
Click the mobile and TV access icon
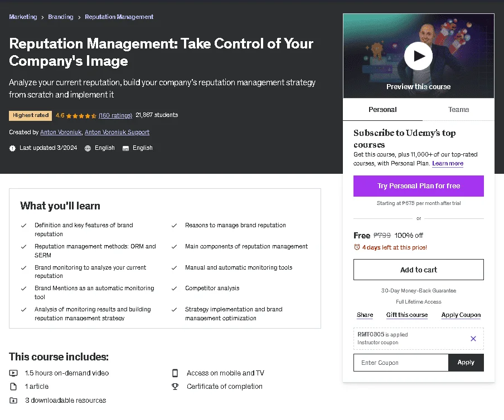[x=175, y=373]
